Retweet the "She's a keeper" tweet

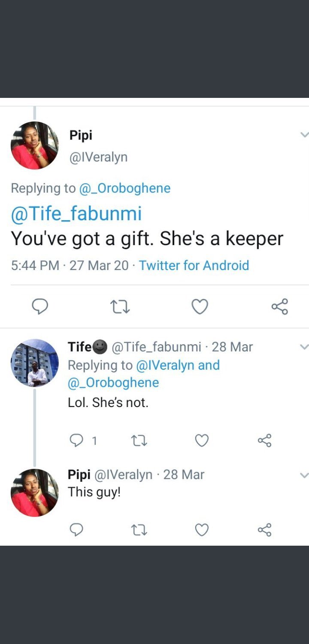120,307
